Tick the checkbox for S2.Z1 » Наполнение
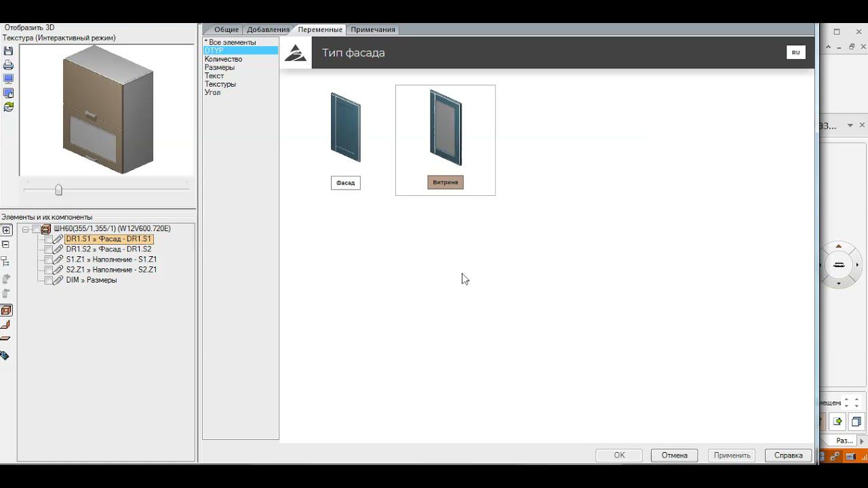The height and width of the screenshot is (488, 868). 49,270
